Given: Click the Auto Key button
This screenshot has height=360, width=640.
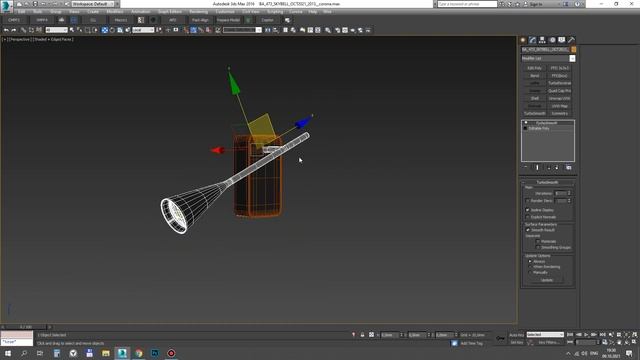Looking at the screenshot, I should coord(517,335).
